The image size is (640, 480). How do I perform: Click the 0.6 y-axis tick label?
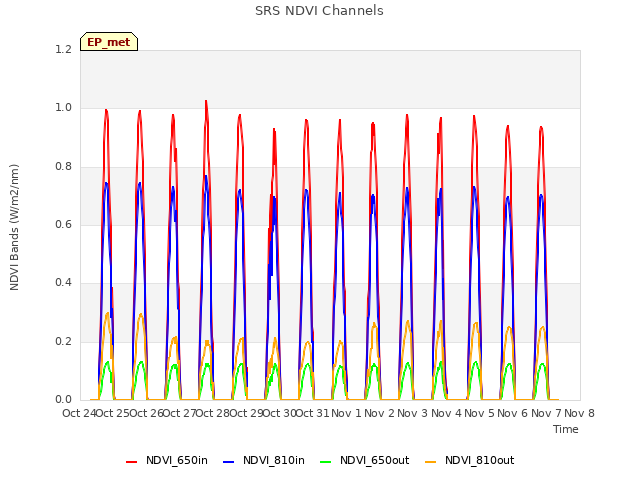(63, 224)
